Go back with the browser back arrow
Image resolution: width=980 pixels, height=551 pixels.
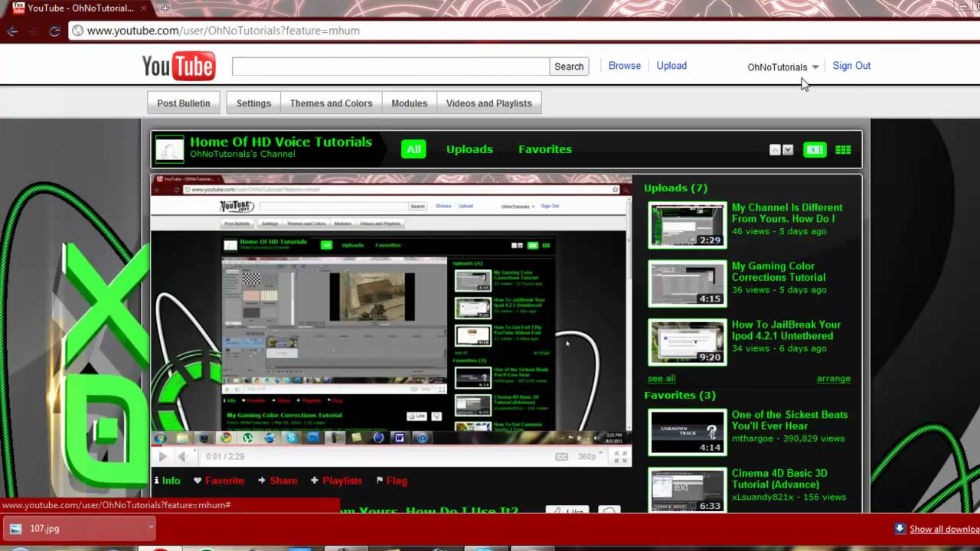(x=12, y=31)
